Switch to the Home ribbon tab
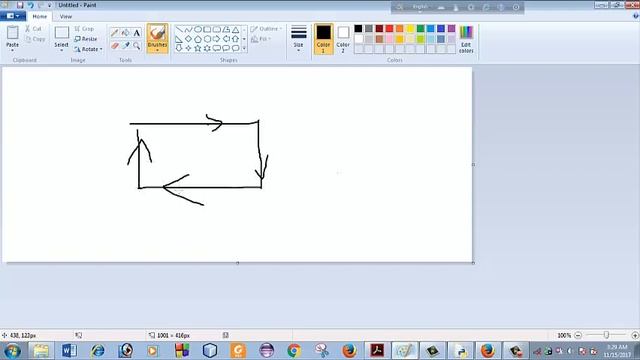 [x=40, y=16]
